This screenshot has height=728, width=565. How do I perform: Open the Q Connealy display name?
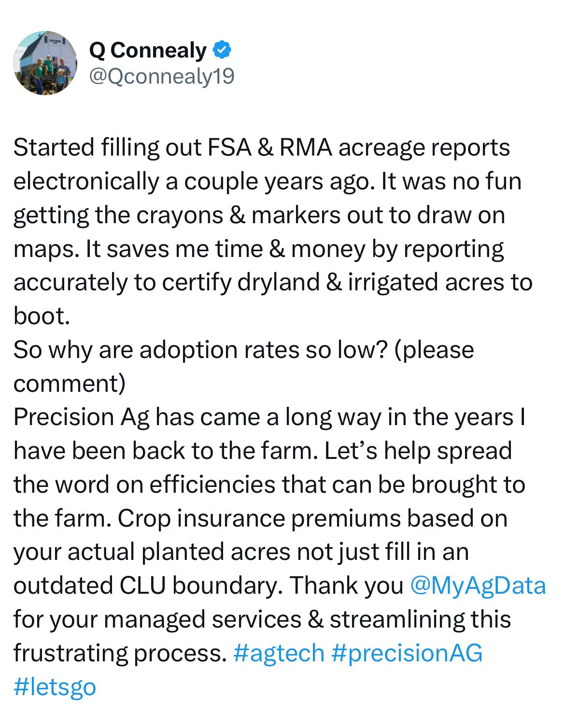pyautogui.click(x=148, y=50)
